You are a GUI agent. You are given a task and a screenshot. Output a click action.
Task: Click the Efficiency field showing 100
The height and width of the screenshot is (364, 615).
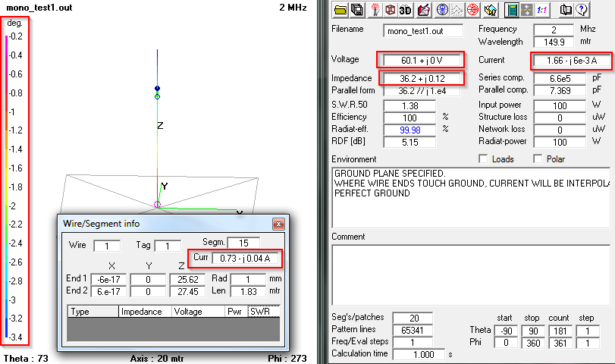(x=409, y=118)
